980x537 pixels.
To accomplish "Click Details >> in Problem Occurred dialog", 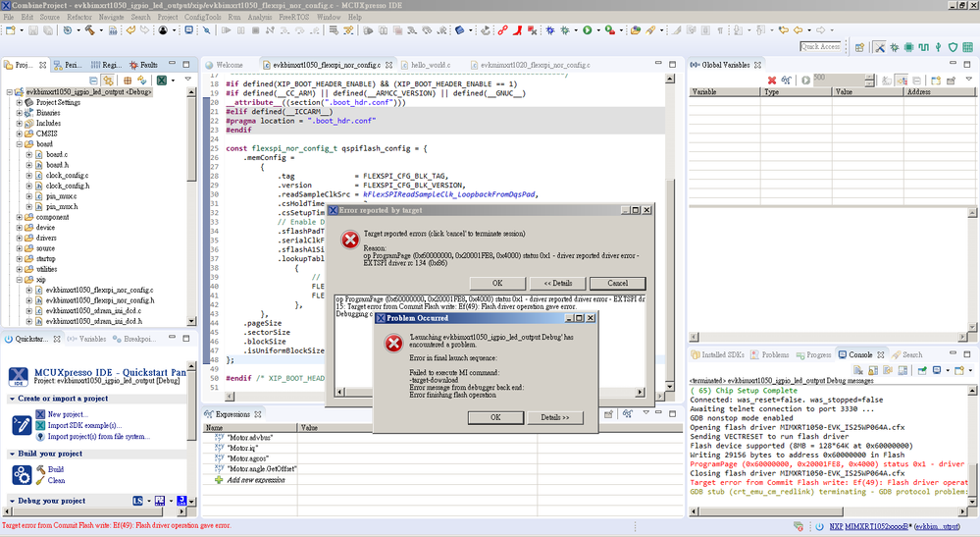I will click(x=555, y=417).
